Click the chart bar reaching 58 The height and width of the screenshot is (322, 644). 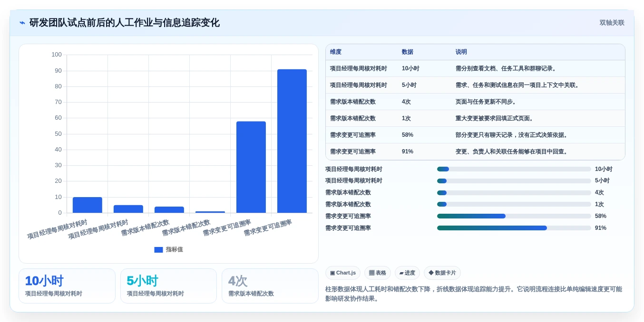click(x=251, y=167)
